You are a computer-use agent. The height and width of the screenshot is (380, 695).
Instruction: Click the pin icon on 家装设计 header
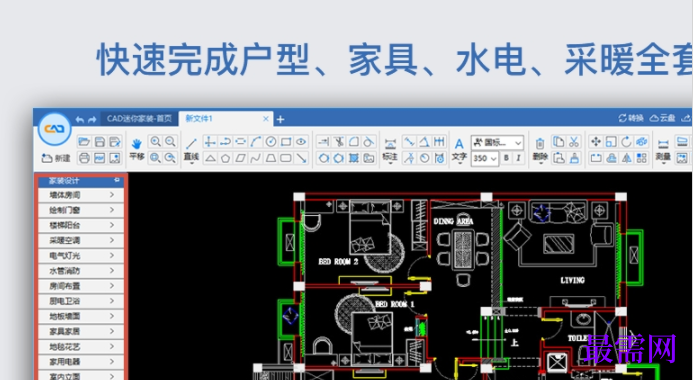click(x=117, y=180)
